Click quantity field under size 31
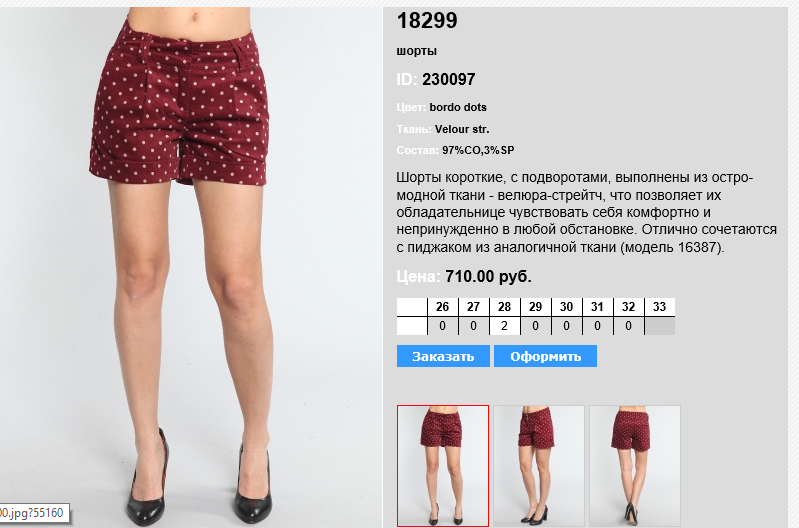The image size is (799, 528). pyautogui.click(x=598, y=326)
